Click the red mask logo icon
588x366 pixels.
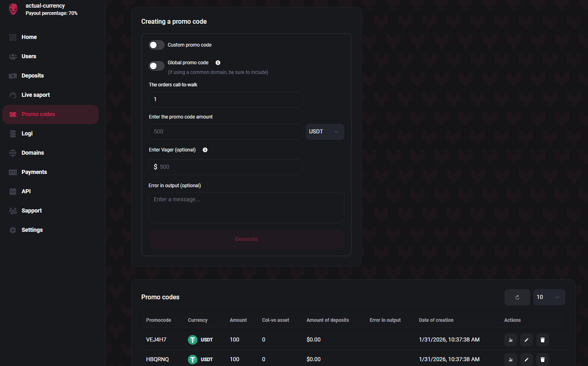click(x=13, y=9)
